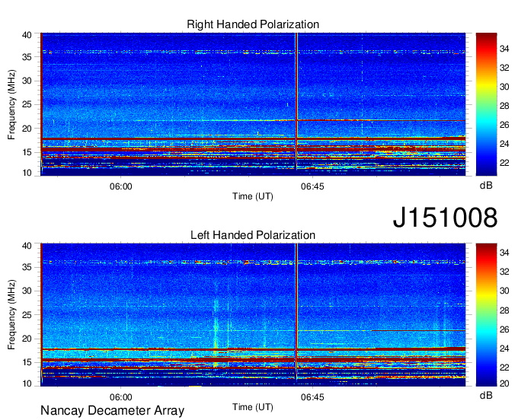The width and height of the screenshot is (518, 420).
Task: Click the 32 dB value on Left Handed colorbar
Action: pyautogui.click(x=504, y=272)
